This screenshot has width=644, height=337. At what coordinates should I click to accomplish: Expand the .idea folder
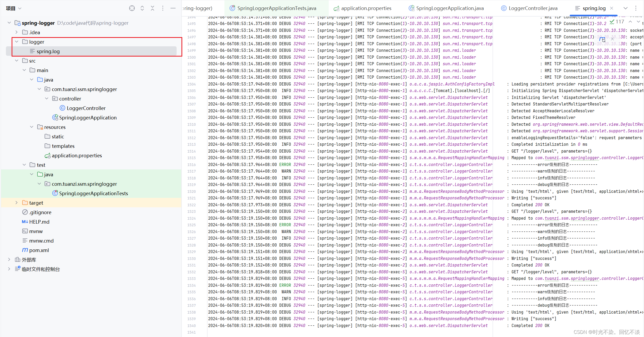coord(17,32)
